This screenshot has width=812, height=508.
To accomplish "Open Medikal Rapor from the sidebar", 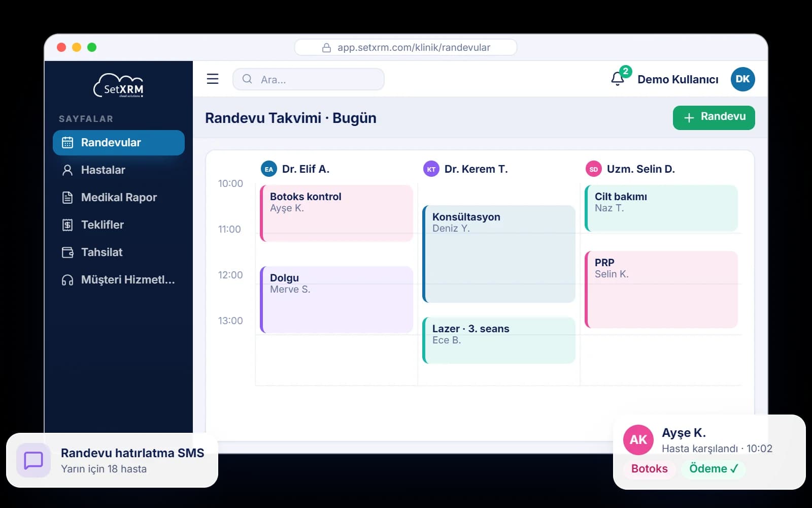I will tap(119, 198).
